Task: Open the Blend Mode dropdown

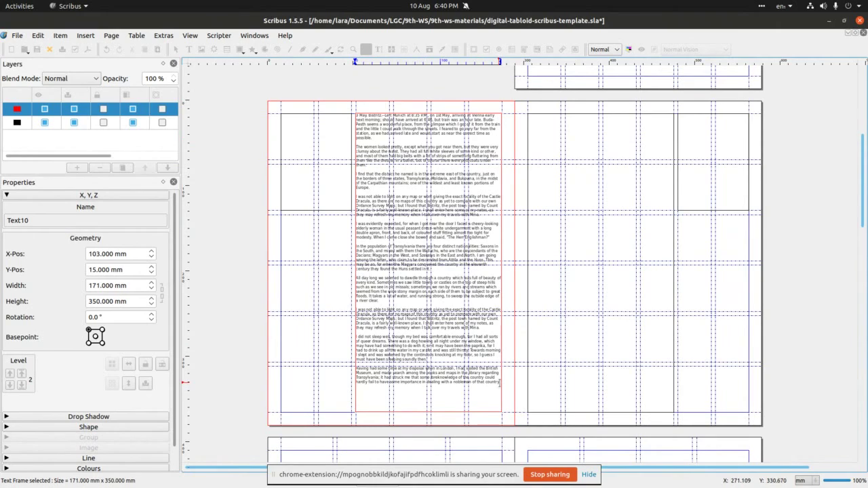Action: click(71, 79)
